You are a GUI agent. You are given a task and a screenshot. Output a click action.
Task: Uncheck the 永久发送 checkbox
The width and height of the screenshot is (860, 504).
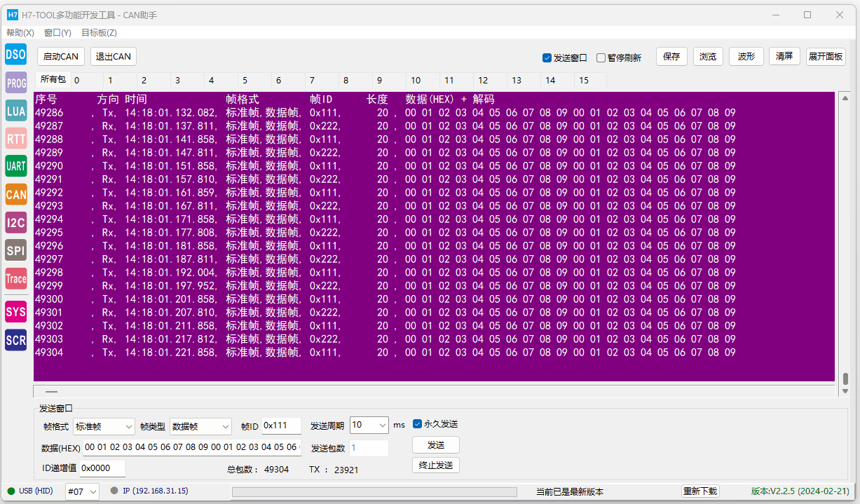(x=418, y=424)
